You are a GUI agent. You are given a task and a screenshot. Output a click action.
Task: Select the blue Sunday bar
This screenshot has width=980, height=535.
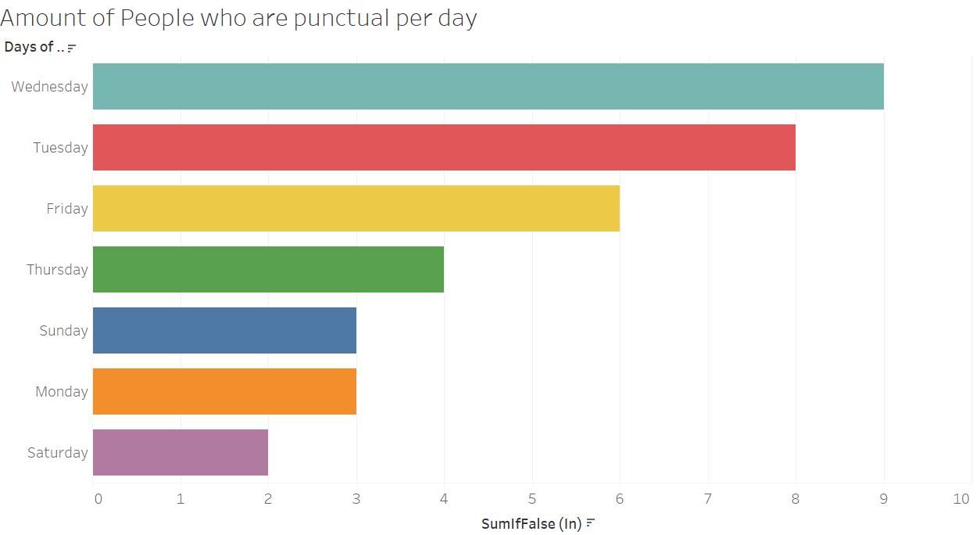pyautogui.click(x=224, y=330)
